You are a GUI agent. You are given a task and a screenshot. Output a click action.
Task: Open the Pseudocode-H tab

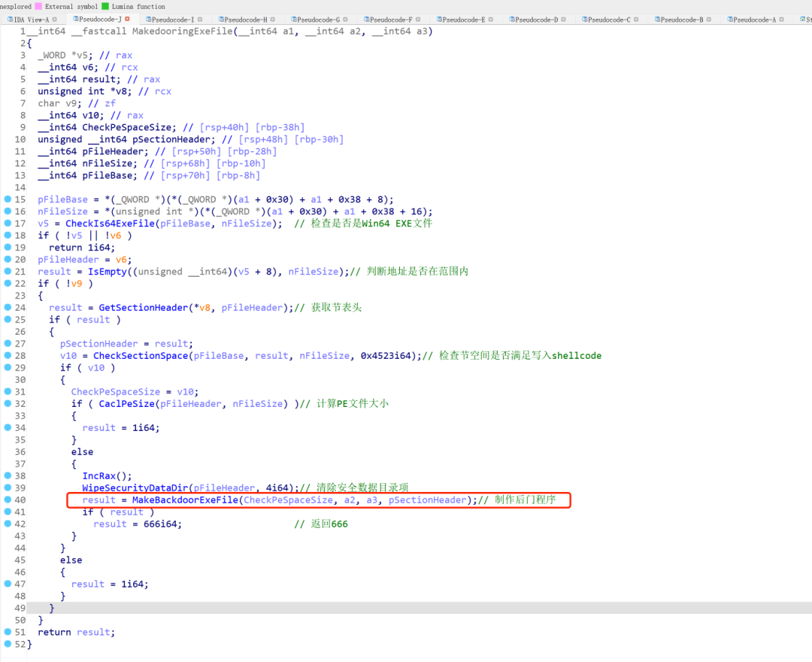click(x=245, y=20)
